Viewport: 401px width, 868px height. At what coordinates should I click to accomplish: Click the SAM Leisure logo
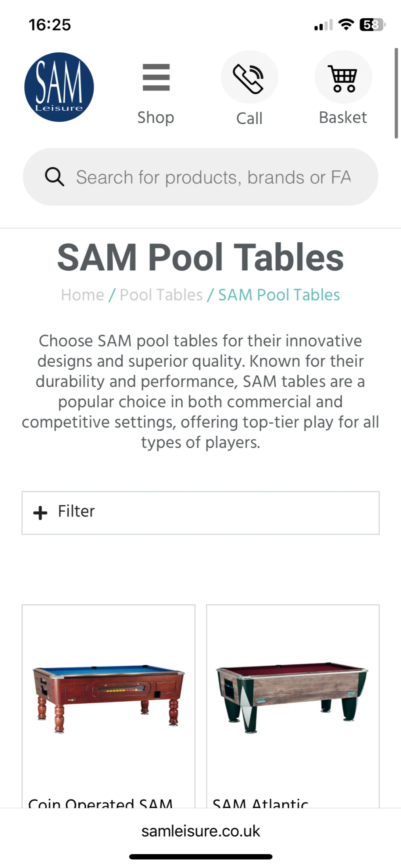pyautogui.click(x=59, y=87)
